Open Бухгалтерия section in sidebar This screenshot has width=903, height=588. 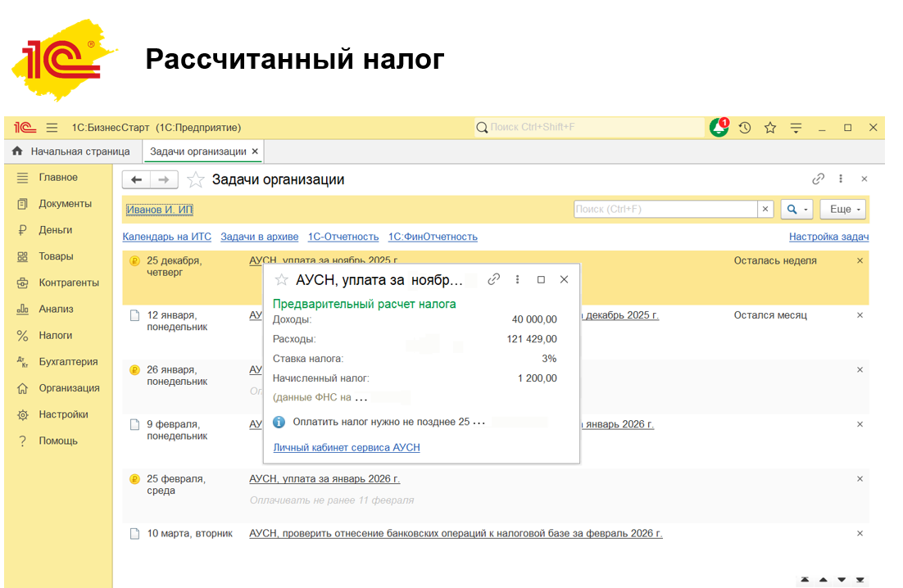click(68, 361)
